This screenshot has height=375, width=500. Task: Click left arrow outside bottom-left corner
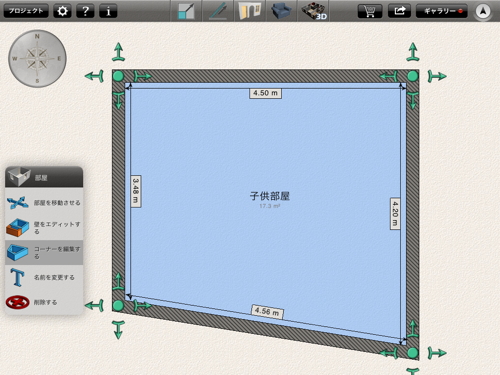(x=94, y=306)
